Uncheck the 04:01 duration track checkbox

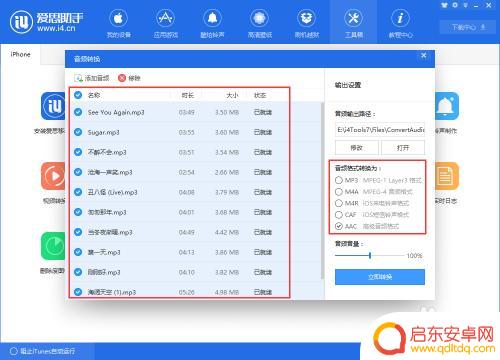coord(78,212)
